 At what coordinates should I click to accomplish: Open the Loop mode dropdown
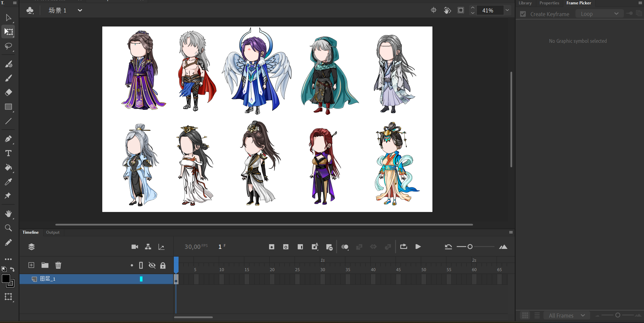600,14
